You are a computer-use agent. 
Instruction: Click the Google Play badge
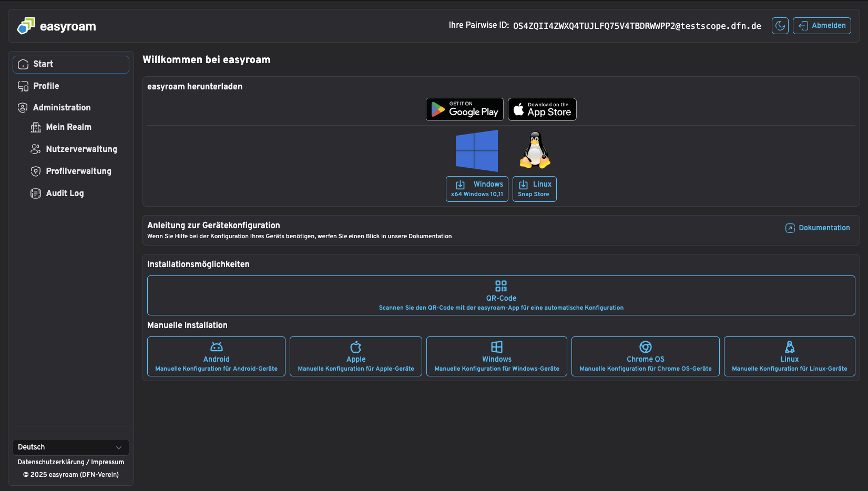(x=464, y=109)
